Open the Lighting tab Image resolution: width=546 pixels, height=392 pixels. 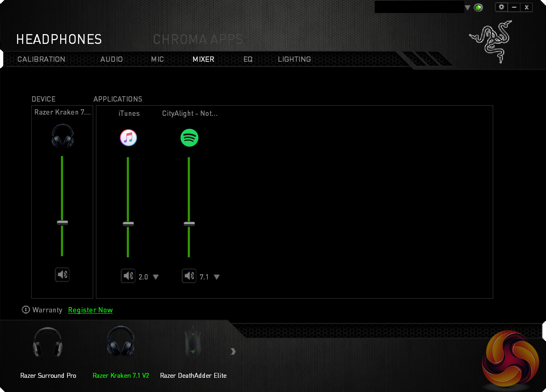coord(294,59)
